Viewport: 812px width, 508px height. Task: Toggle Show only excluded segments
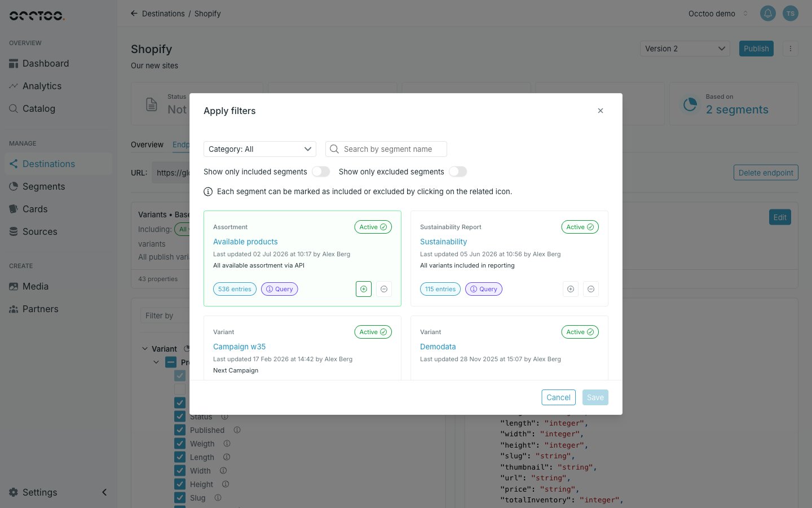pos(458,172)
